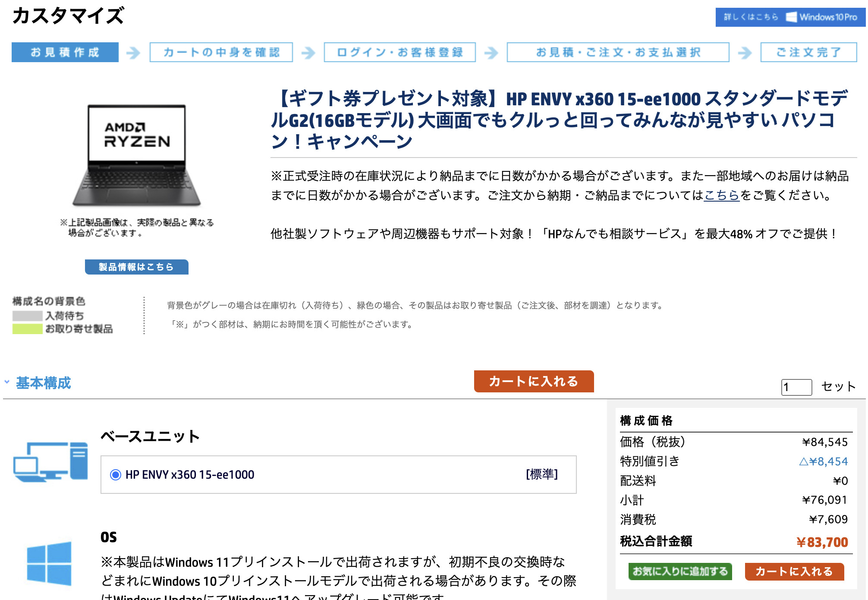Click the arrow icon after カートの中身を確認 step
Screen dimensions: 868x600
[x=308, y=53]
